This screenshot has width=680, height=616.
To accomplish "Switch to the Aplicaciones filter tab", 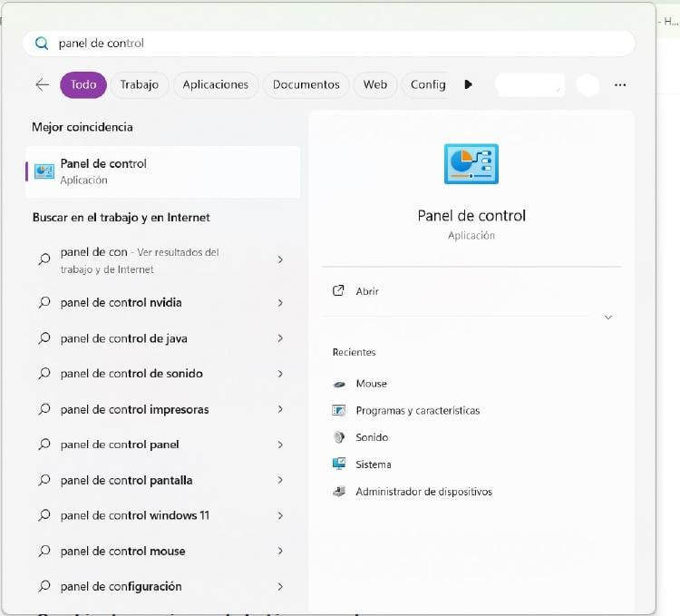I will tap(215, 84).
